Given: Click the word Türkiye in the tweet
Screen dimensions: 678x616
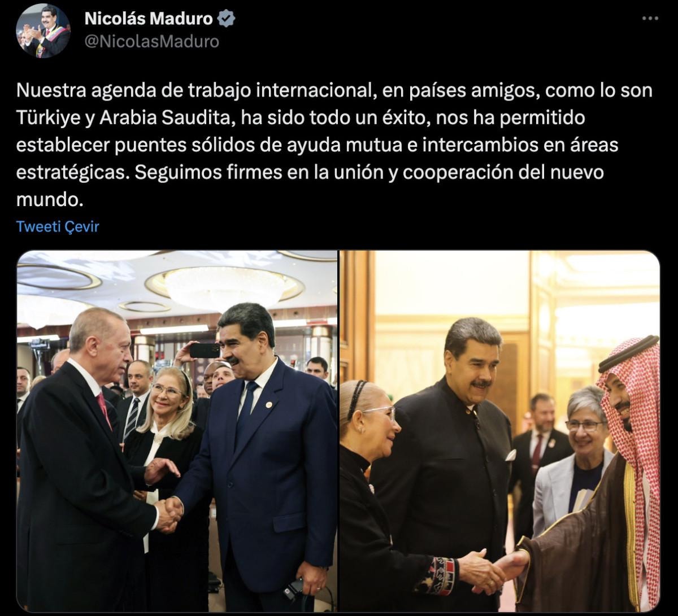Looking at the screenshot, I should [x=47, y=119].
